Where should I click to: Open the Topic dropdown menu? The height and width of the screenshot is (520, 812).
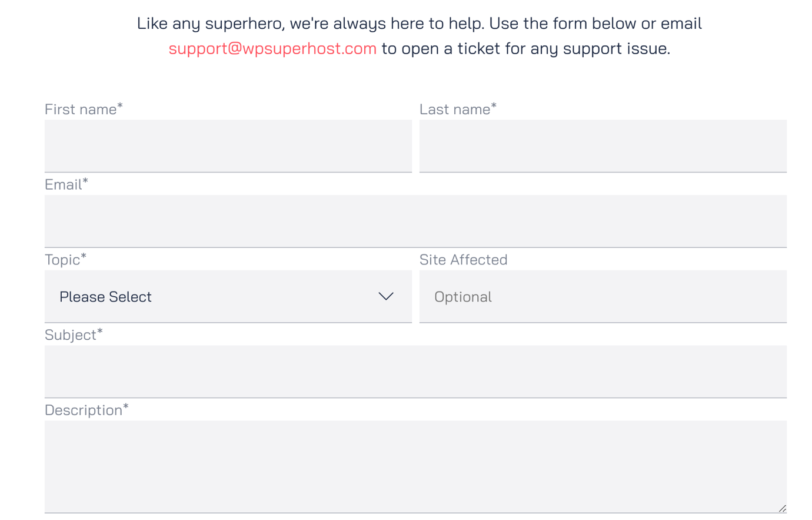click(228, 296)
